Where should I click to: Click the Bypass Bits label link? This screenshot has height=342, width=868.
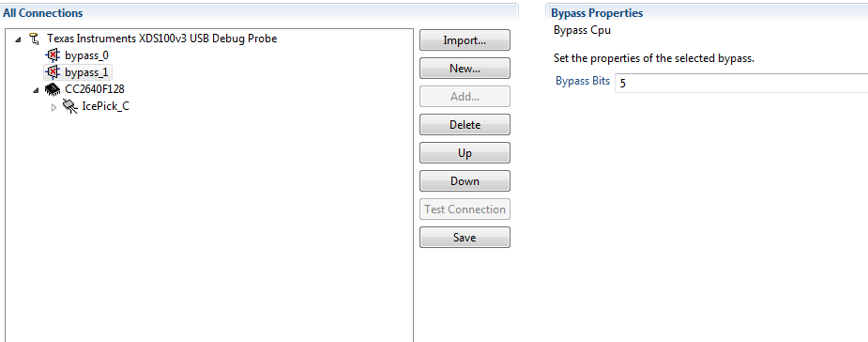point(583,81)
